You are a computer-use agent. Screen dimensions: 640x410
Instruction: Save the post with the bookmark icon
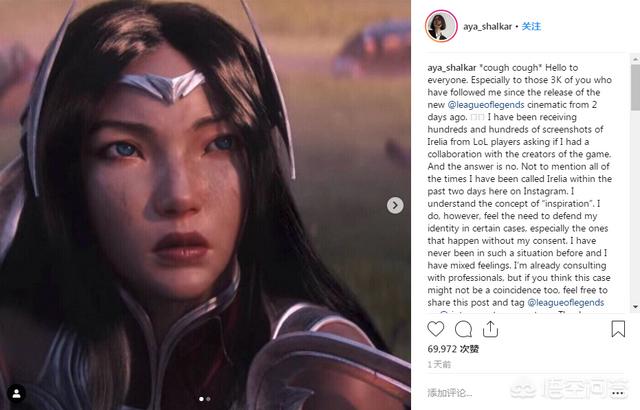tap(618, 329)
